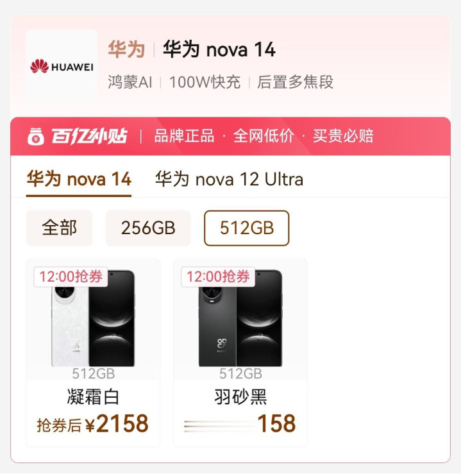Tap 12:00抢券 badge on black phone
The width and height of the screenshot is (461, 476).
pyautogui.click(x=218, y=276)
